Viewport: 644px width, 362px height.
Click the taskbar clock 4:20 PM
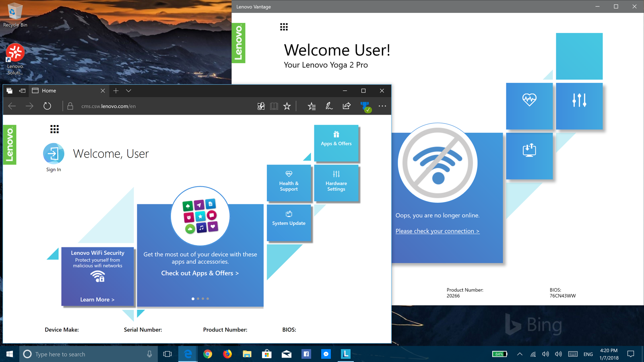(x=609, y=354)
